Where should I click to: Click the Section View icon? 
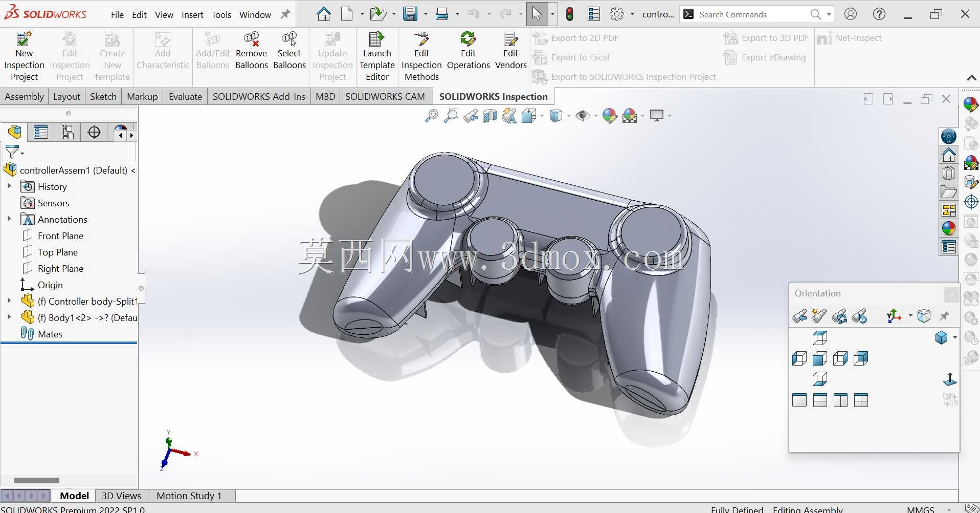pyautogui.click(x=490, y=116)
